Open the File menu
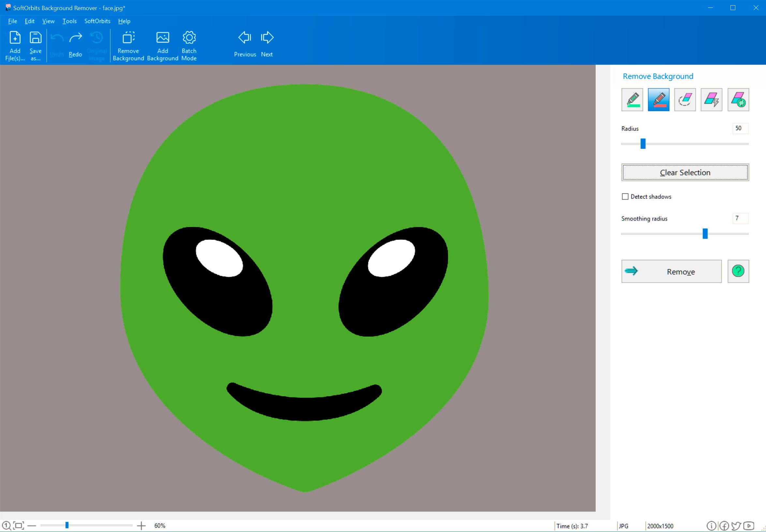 point(12,21)
